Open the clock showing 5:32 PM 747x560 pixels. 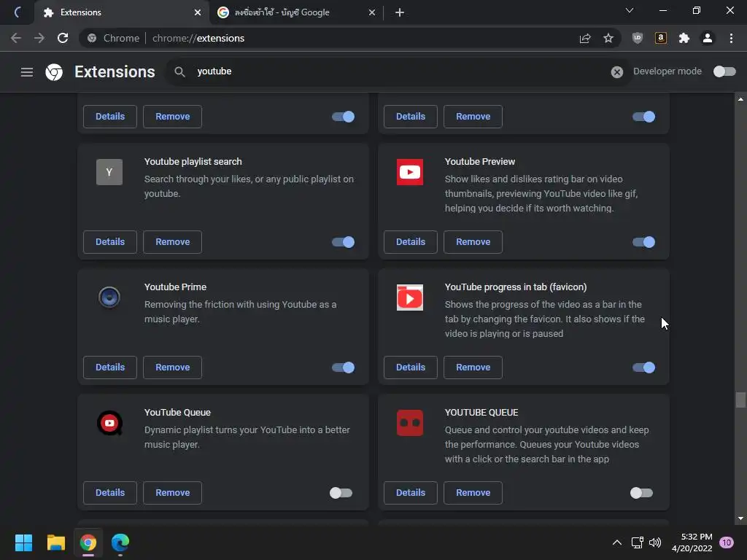[692, 542]
